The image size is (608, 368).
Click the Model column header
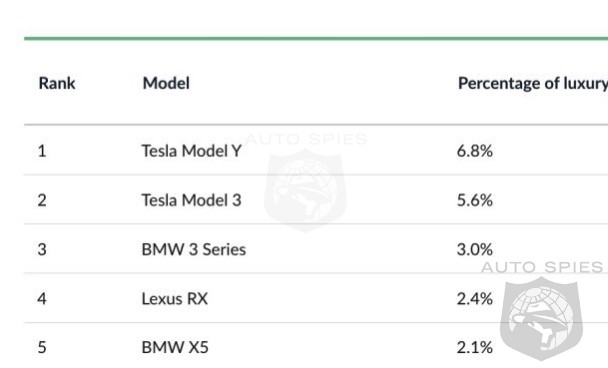166,83
